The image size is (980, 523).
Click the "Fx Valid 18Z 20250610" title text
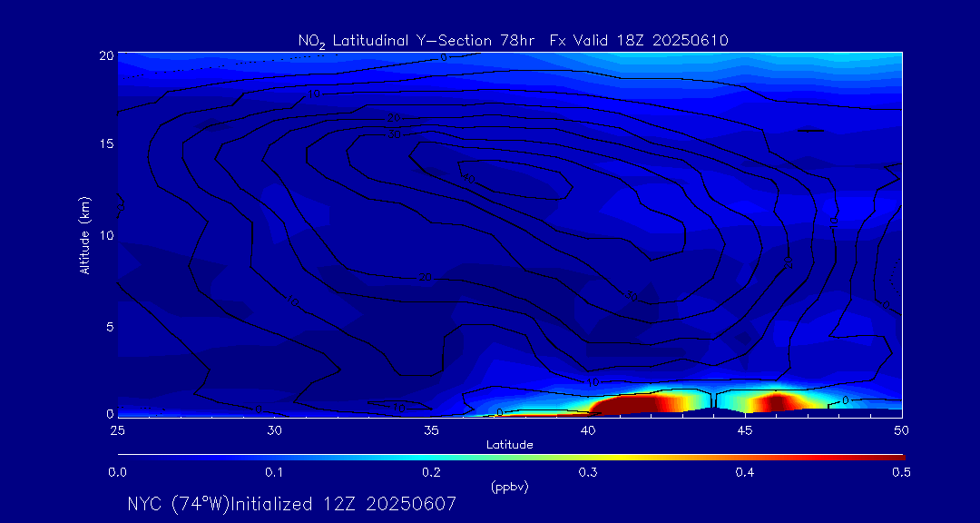pyautogui.click(x=639, y=41)
